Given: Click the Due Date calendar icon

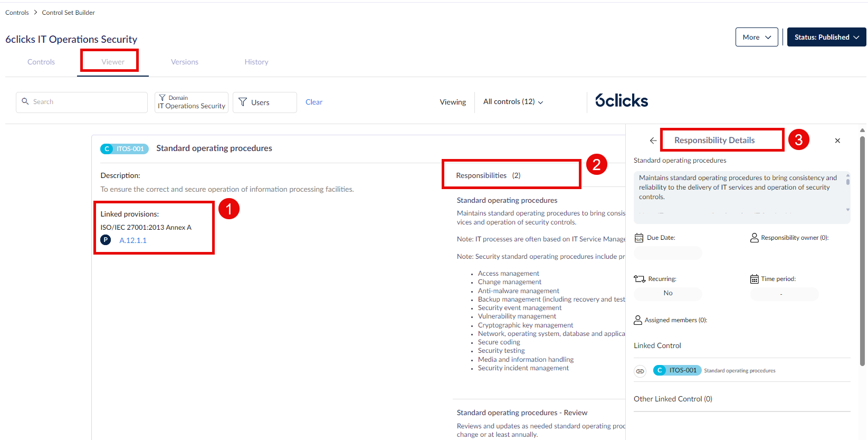Looking at the screenshot, I should pos(639,238).
